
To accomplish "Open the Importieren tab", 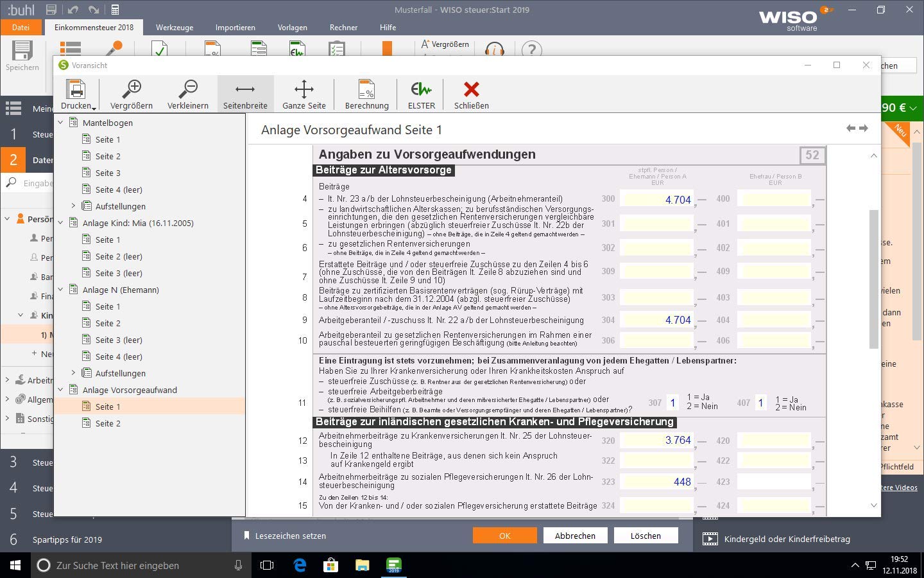I will [x=235, y=27].
